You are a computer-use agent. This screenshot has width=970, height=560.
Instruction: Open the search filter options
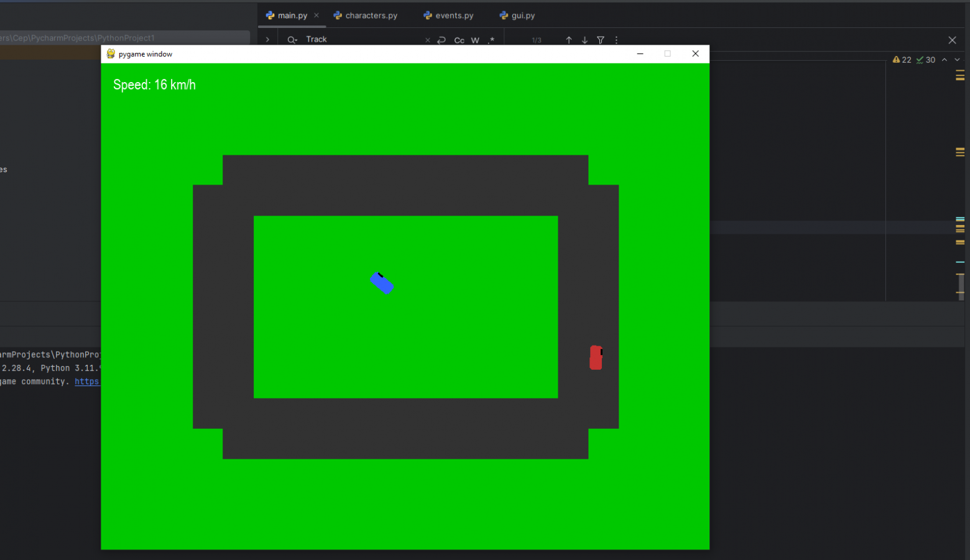pyautogui.click(x=601, y=40)
